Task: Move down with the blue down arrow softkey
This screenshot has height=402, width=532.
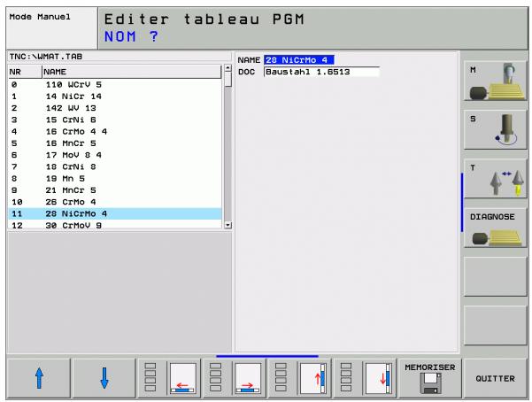Action: (104, 378)
